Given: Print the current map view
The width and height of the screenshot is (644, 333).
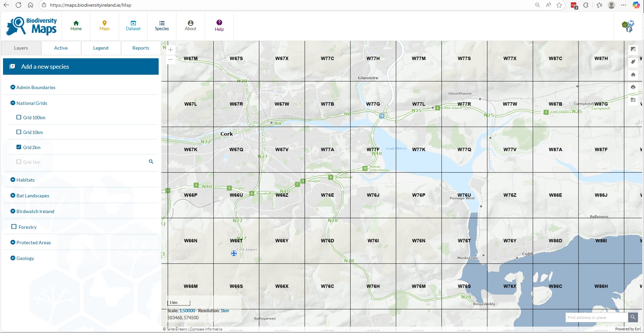Looking at the screenshot, I should point(633,87).
